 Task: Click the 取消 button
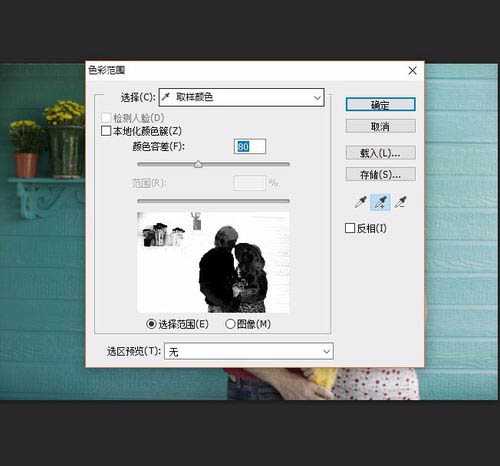coord(380,126)
